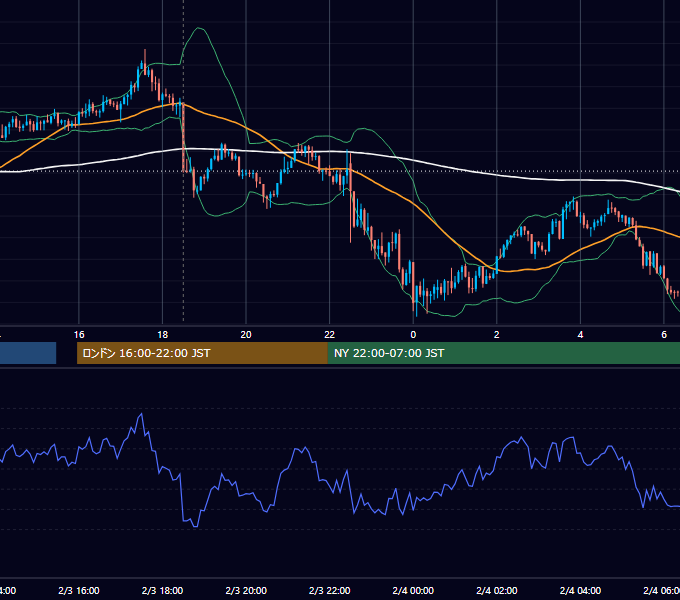
Task: Click the blue session bar left of the London session
Action: click(x=28, y=353)
